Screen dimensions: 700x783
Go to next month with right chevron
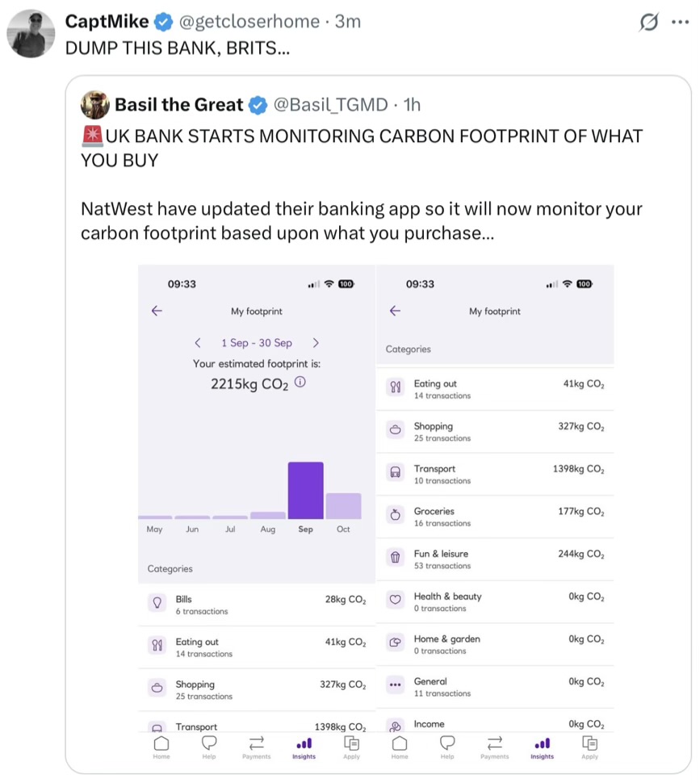316,343
